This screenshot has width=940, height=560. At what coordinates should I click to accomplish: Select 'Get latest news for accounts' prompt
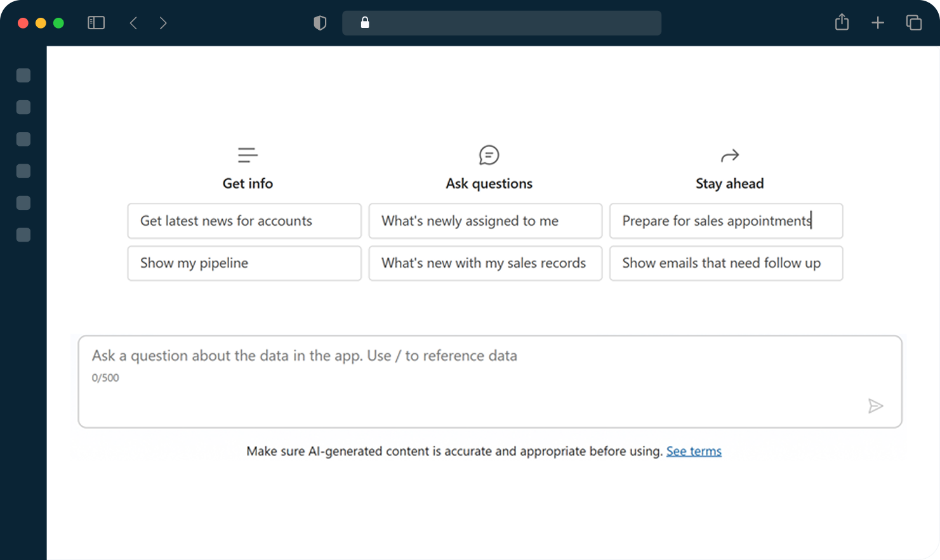pos(244,221)
